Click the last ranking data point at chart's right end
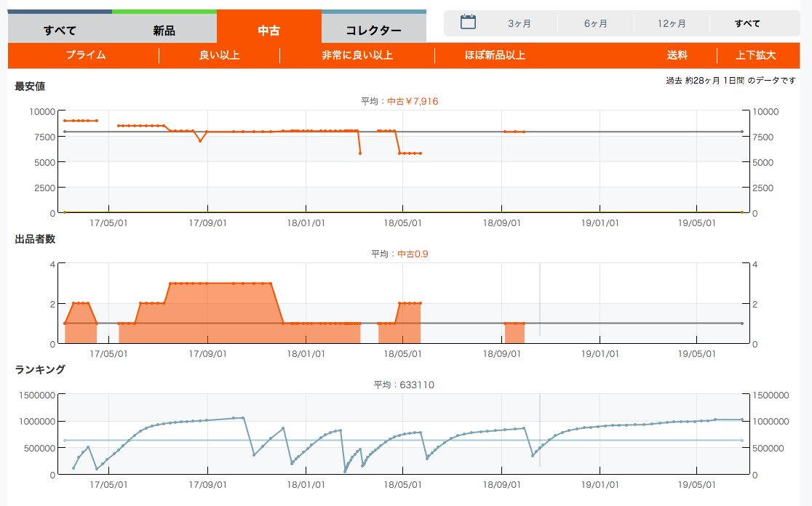The image size is (812, 506). (x=742, y=419)
